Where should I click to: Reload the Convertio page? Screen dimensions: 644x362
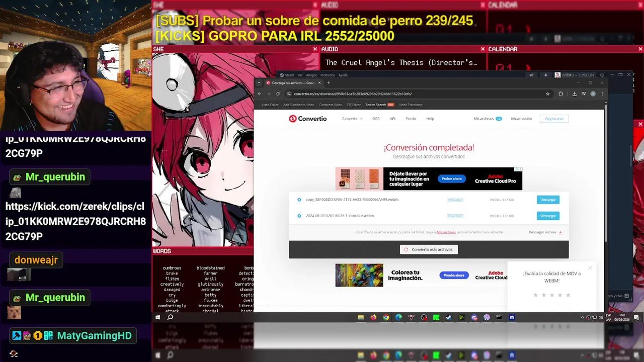tap(278, 94)
